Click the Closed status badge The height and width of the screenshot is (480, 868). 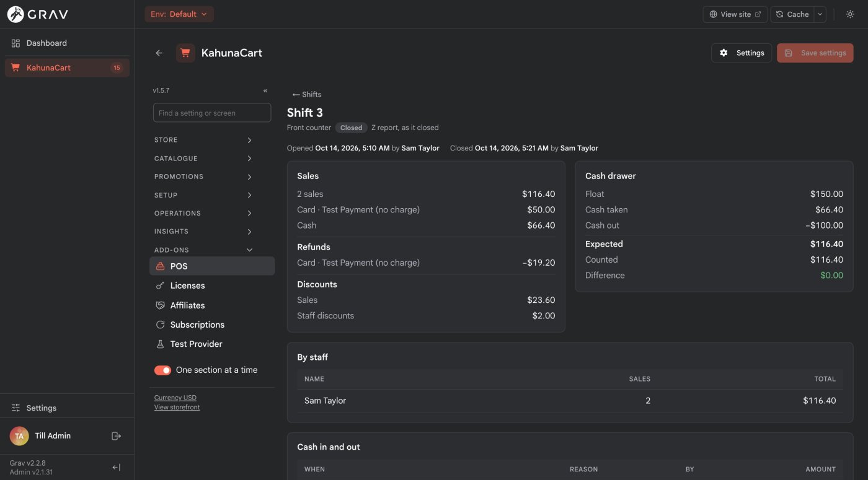351,128
